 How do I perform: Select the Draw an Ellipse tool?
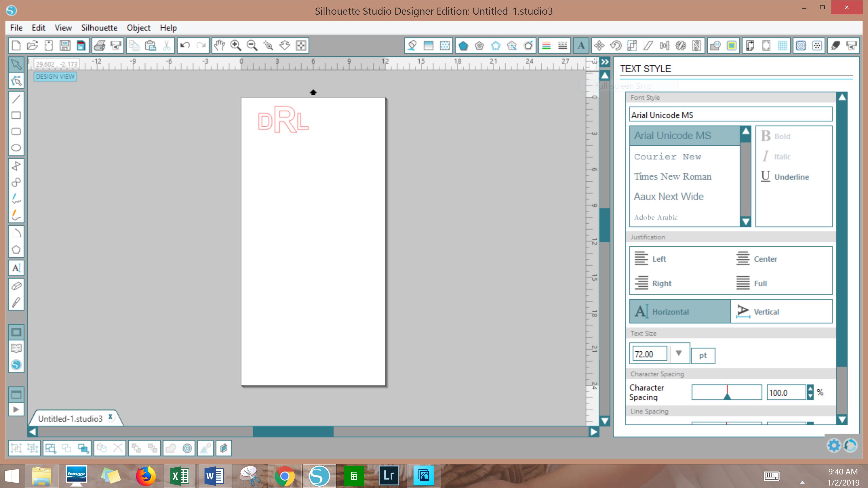pos(16,148)
